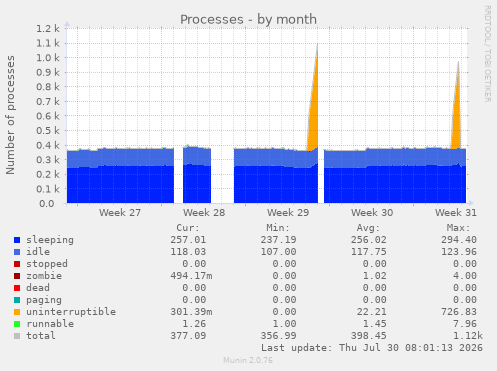Select the 'dead' legend label
The image size is (497, 371).
click(x=38, y=288)
